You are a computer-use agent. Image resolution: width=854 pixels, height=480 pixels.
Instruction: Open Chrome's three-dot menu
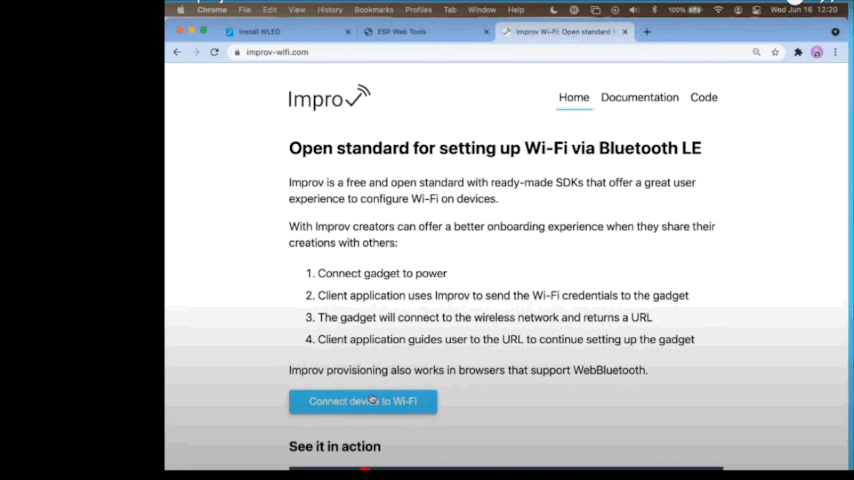(835, 52)
